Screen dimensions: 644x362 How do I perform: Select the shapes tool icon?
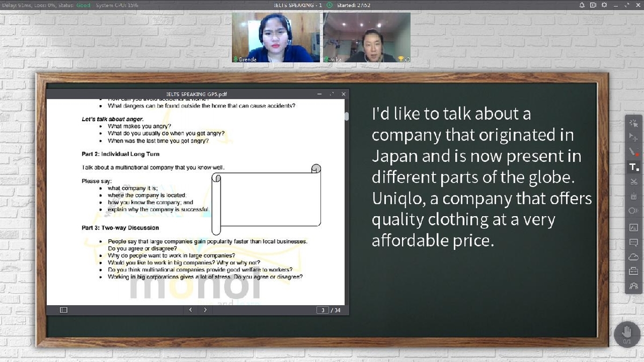click(633, 211)
